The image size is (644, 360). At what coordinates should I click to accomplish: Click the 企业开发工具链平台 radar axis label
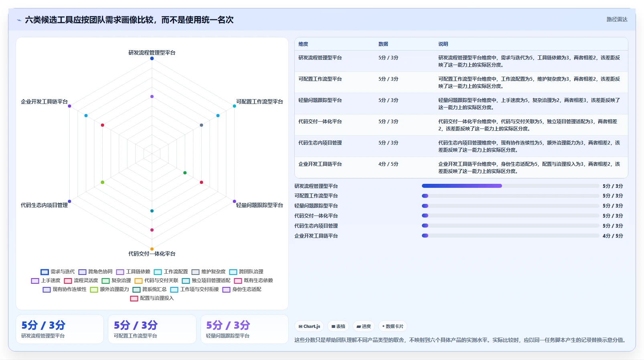pyautogui.click(x=44, y=102)
